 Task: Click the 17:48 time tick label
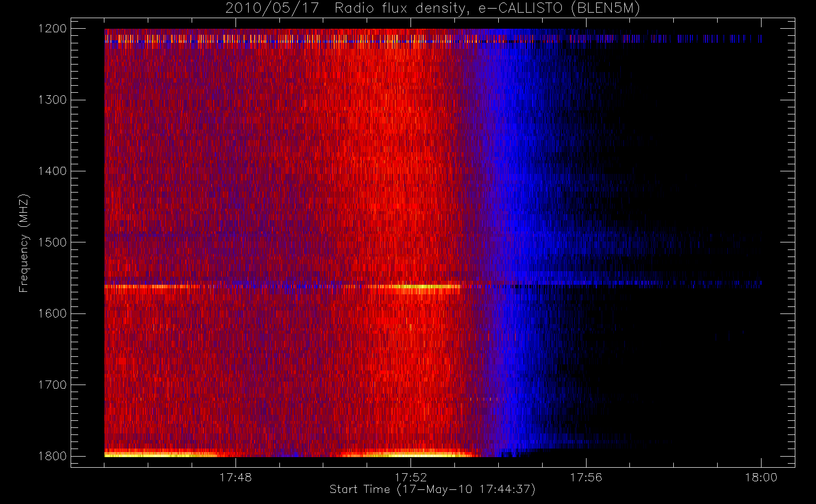236,477
